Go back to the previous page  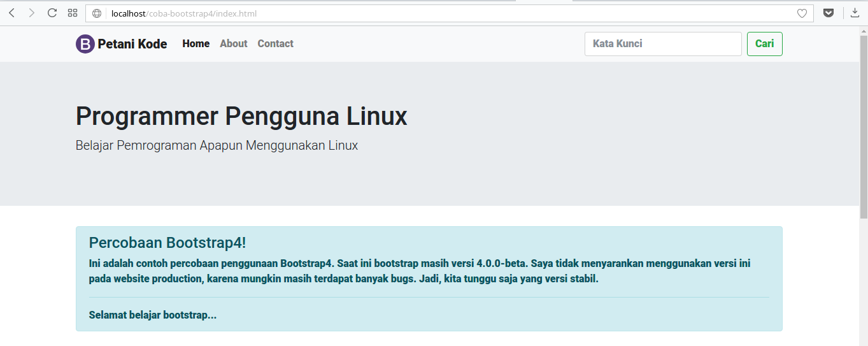click(x=11, y=13)
